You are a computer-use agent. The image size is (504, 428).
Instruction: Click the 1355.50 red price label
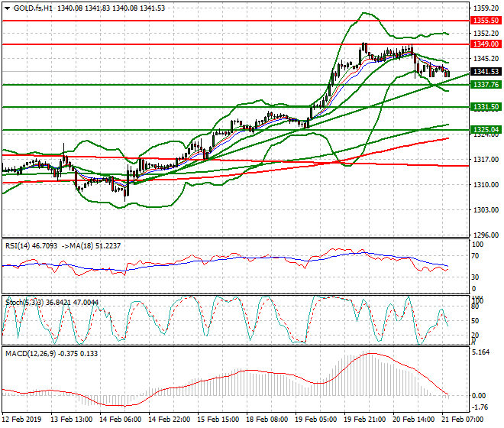(x=486, y=21)
